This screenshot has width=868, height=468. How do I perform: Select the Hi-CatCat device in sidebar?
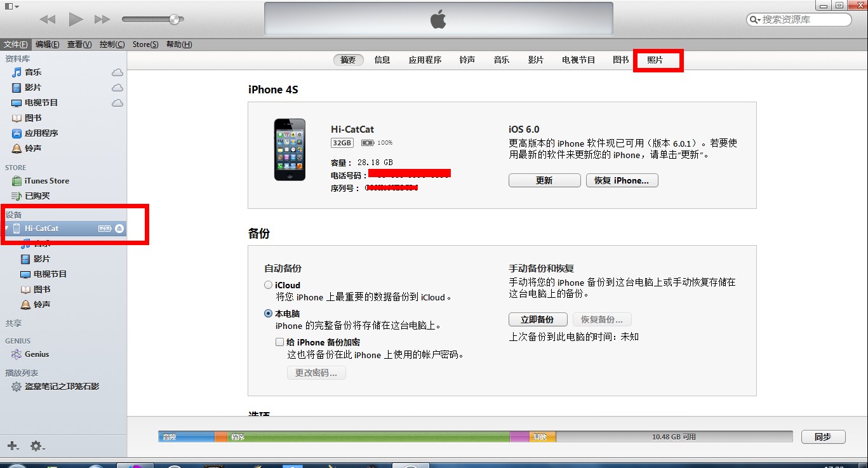[x=63, y=229]
